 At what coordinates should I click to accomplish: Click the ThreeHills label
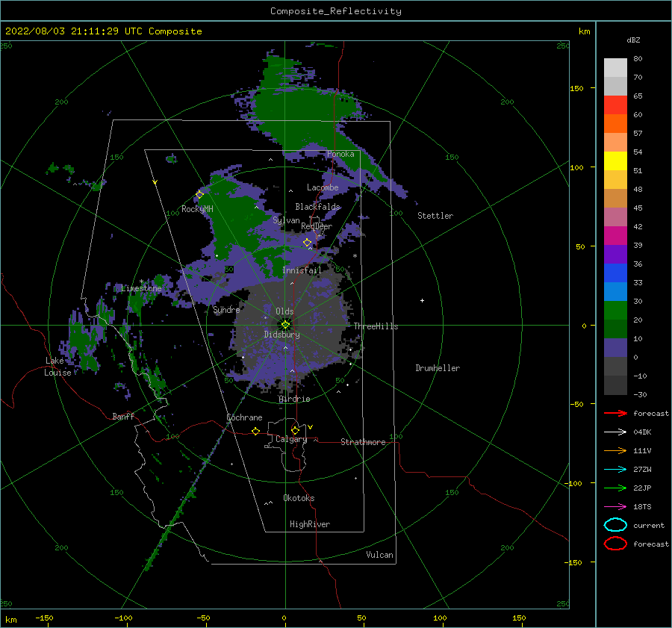point(376,326)
